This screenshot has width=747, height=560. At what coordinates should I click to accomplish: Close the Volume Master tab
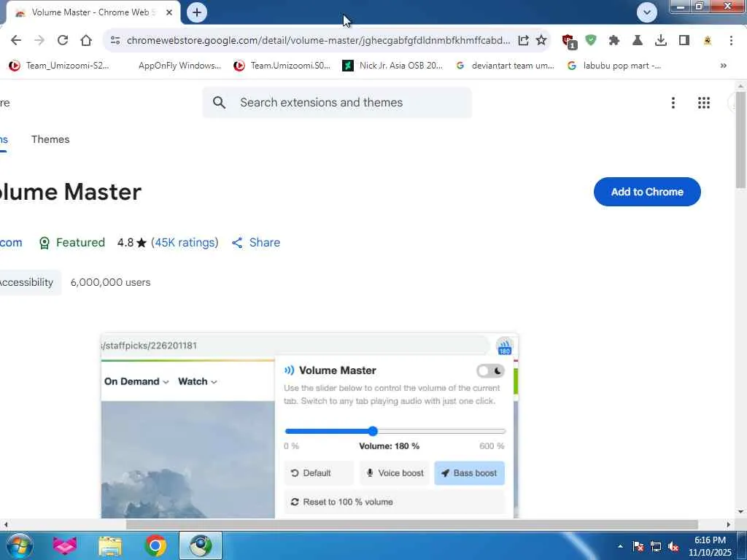[169, 12]
